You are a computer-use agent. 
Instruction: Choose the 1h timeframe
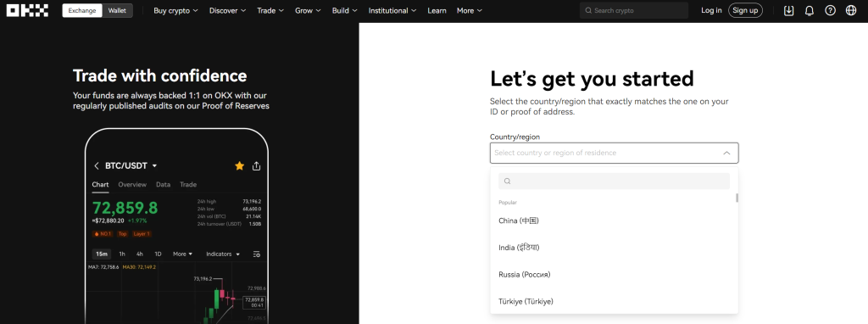122,254
